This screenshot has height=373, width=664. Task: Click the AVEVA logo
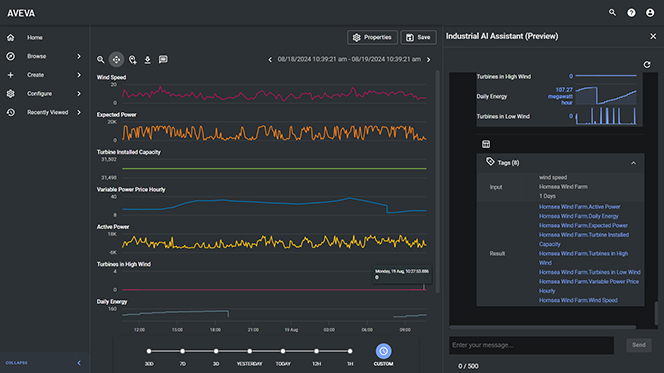(x=21, y=13)
